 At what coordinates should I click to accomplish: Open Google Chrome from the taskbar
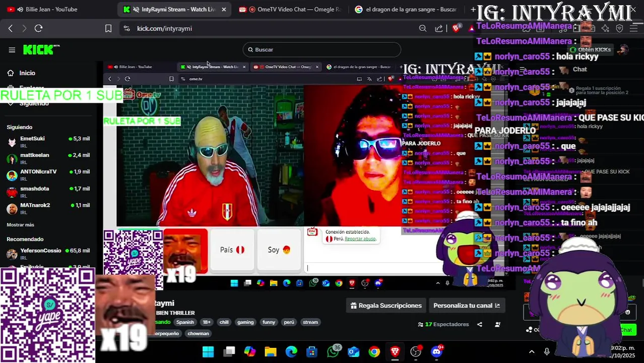(374, 351)
